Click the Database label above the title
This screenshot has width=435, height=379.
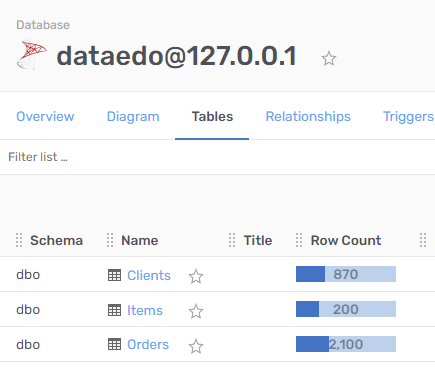click(43, 25)
